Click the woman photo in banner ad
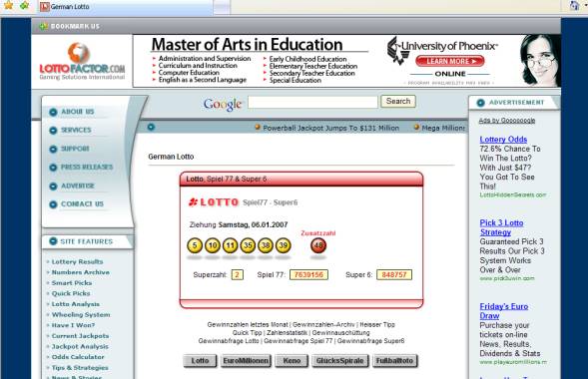Image resolution: width=588 pixels, height=379 pixels. (540, 61)
